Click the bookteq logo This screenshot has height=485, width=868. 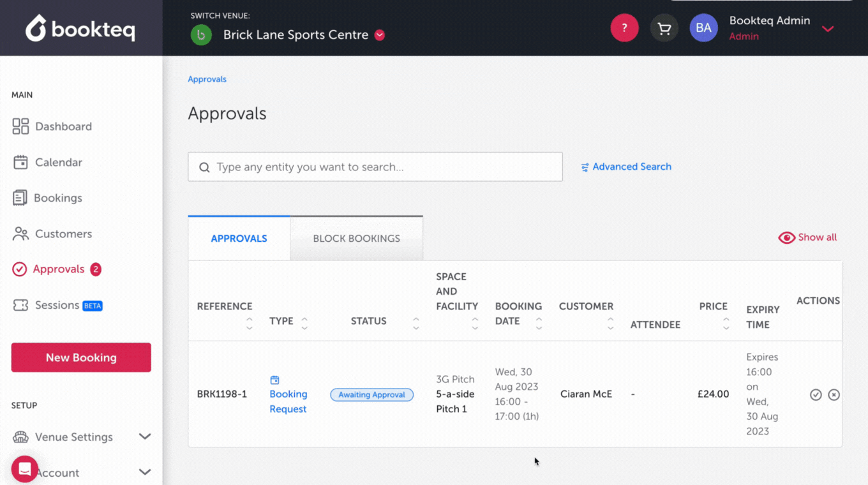(80, 29)
